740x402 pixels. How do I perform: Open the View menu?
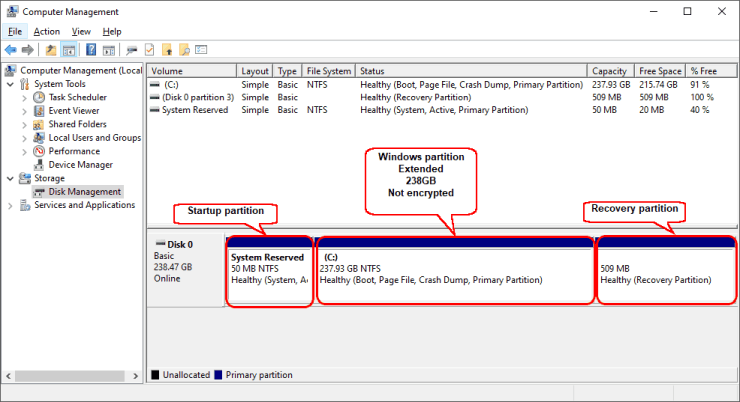coord(81,32)
